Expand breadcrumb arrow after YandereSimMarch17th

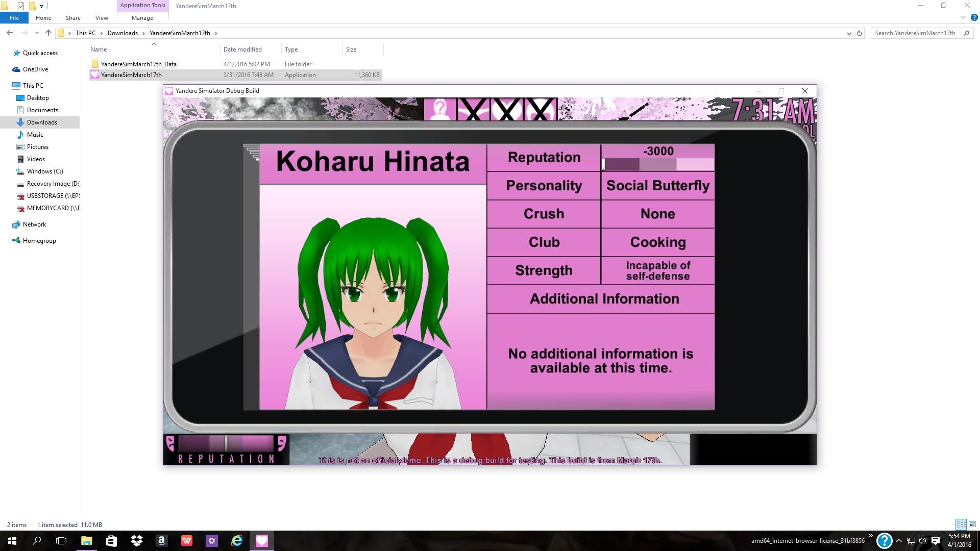[216, 33]
